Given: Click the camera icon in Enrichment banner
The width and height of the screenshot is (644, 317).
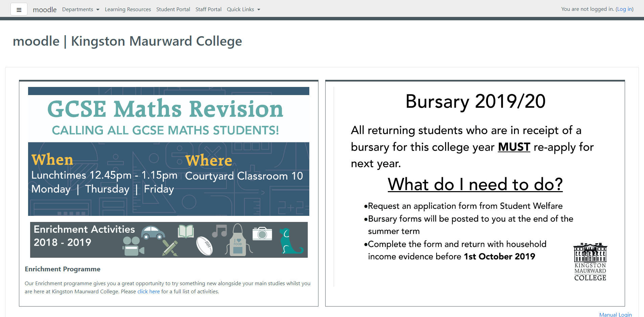Looking at the screenshot, I should click(x=262, y=233).
